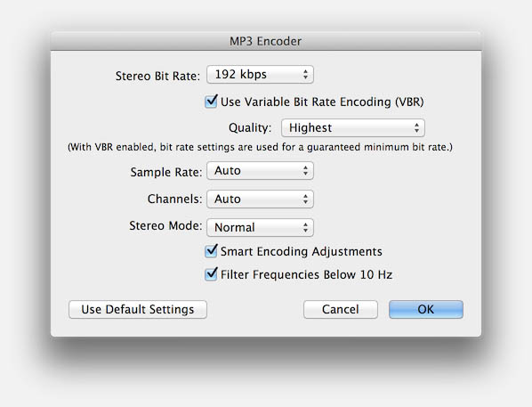Click the arrows icon on the Stereo Mode popup

point(305,227)
